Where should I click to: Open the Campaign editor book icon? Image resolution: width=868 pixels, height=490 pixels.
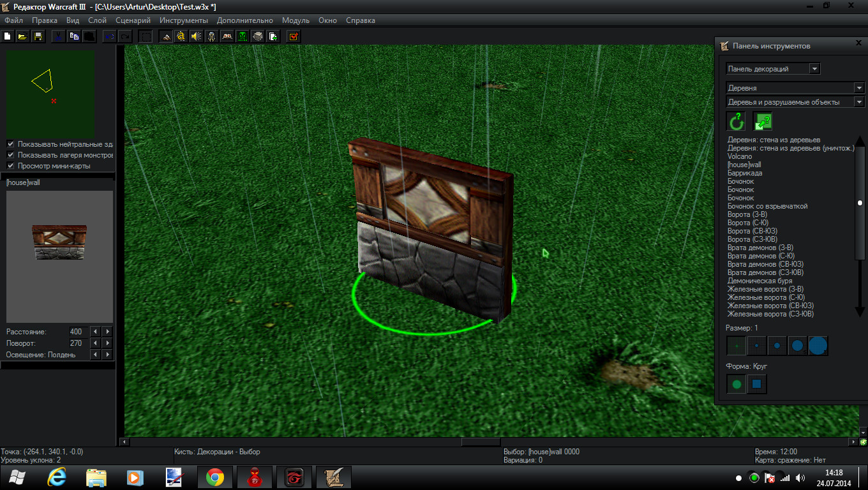pos(227,36)
